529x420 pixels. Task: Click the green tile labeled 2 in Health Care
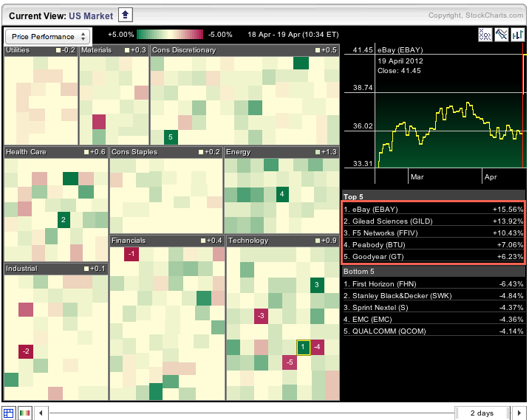point(64,220)
